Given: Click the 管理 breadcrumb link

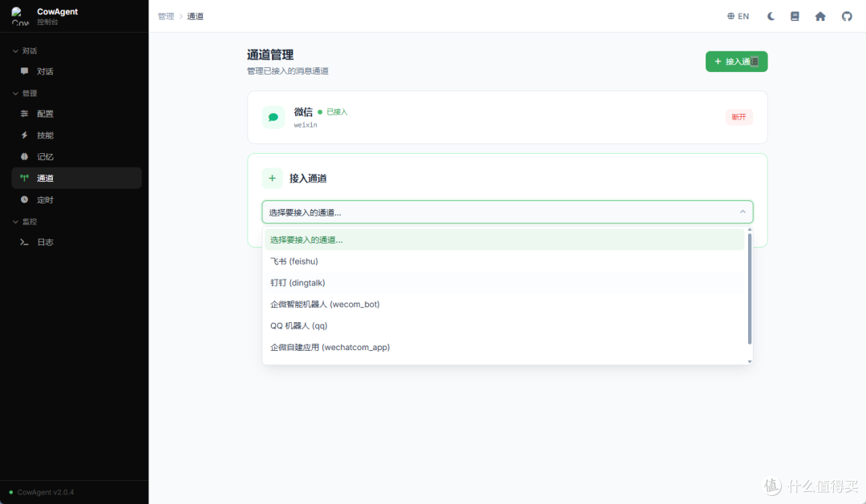Looking at the screenshot, I should point(166,16).
